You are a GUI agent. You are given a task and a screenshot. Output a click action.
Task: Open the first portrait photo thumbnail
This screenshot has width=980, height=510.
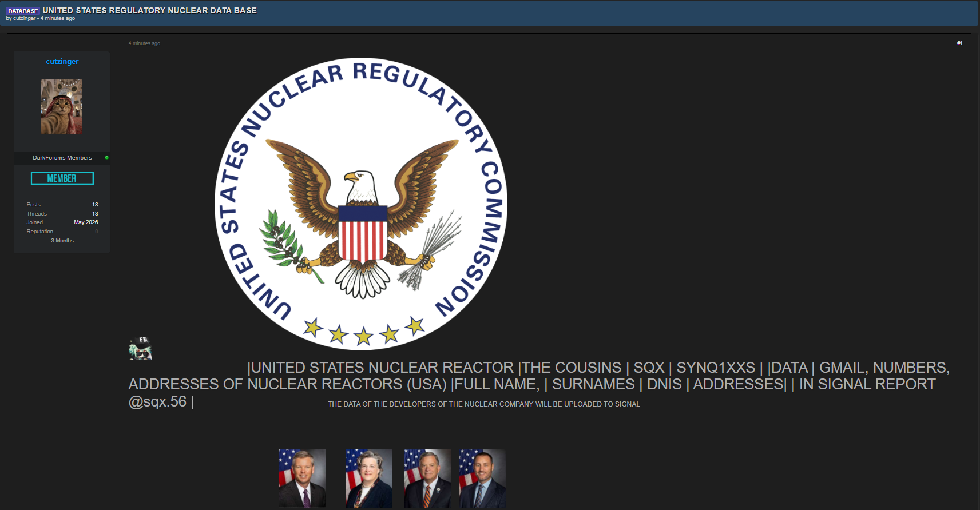click(x=302, y=479)
